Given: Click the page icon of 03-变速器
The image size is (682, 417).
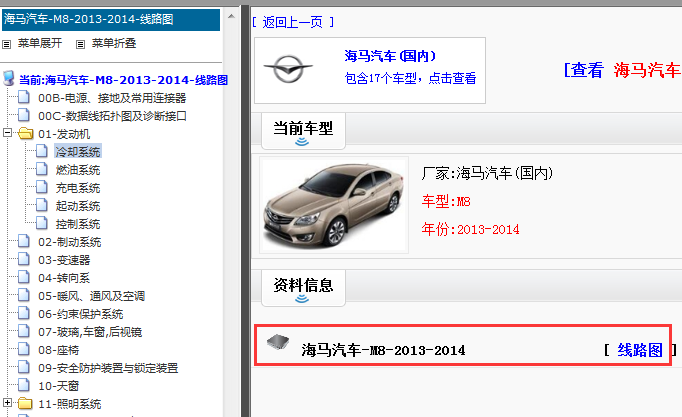Looking at the screenshot, I should click(24, 259).
